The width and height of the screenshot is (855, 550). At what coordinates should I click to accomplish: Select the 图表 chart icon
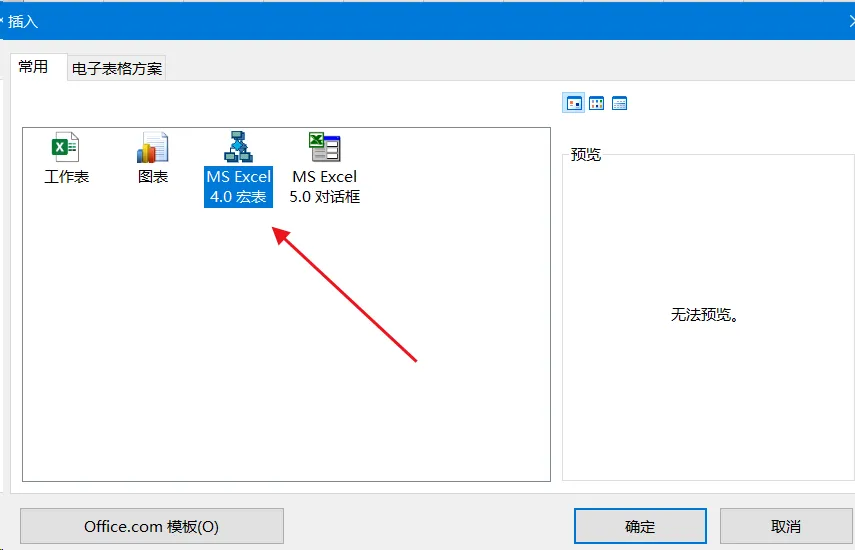coord(153,158)
